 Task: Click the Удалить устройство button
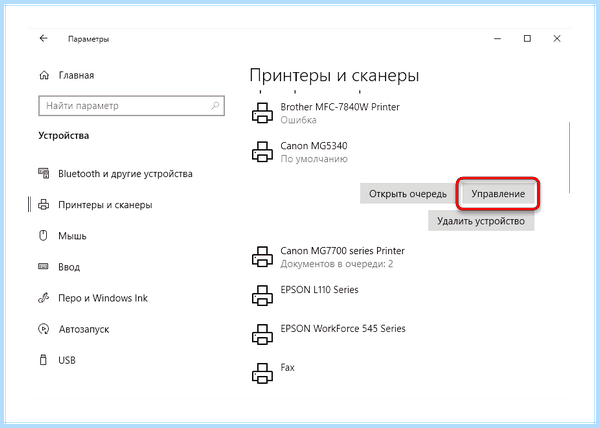click(481, 221)
